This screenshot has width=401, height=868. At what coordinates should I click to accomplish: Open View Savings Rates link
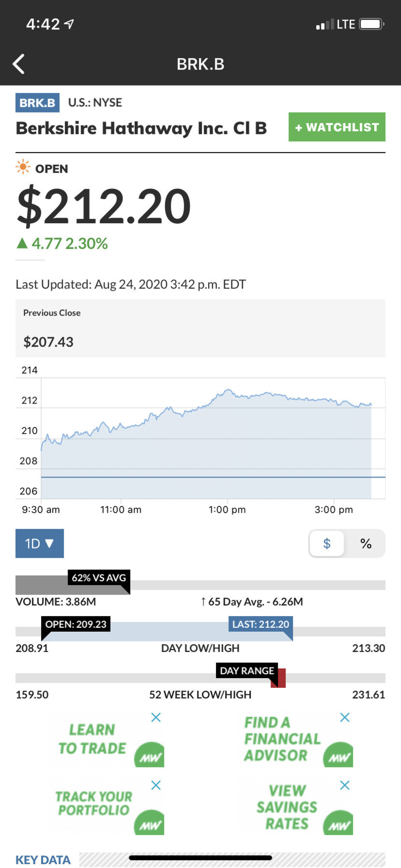click(287, 807)
